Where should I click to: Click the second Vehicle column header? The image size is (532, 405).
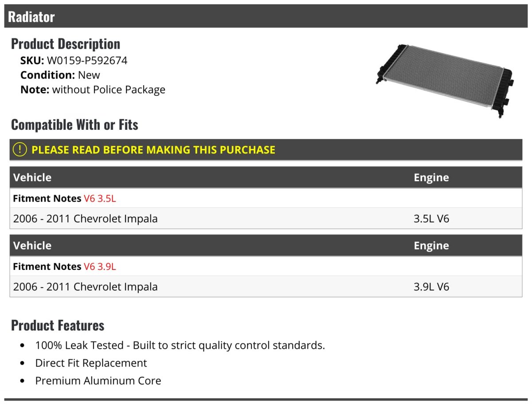32,246
